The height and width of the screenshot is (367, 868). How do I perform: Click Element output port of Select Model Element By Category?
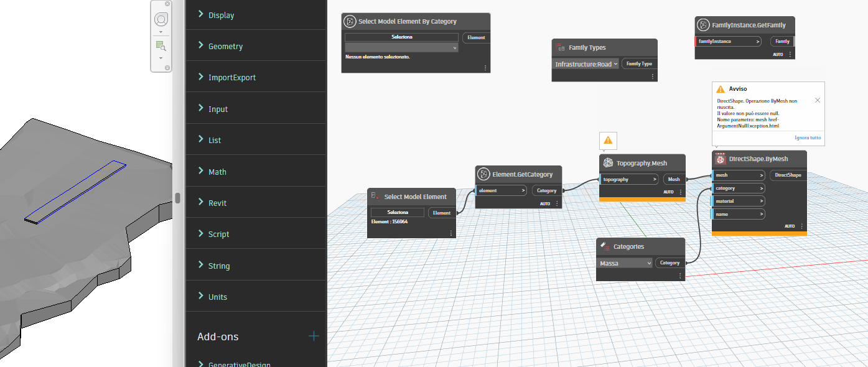click(476, 37)
